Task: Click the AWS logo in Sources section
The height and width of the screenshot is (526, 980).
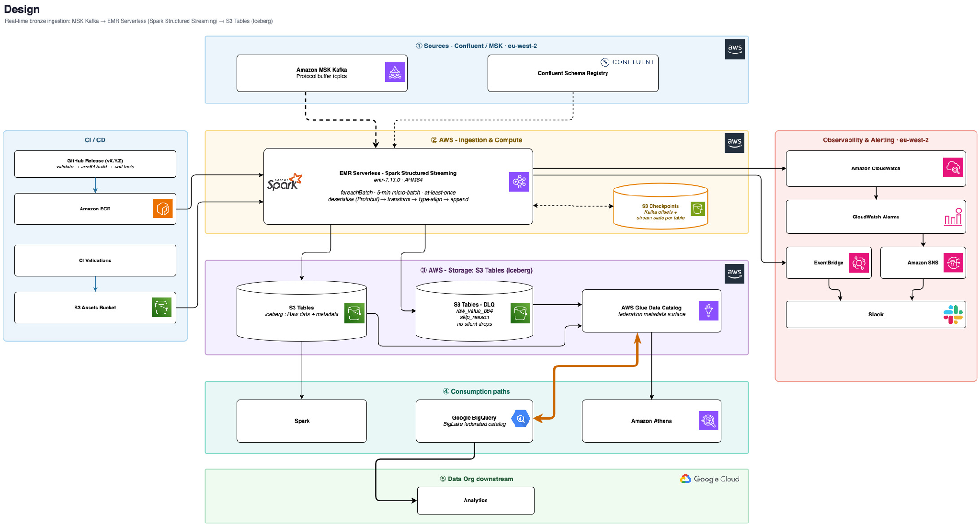Action: pyautogui.click(x=735, y=49)
